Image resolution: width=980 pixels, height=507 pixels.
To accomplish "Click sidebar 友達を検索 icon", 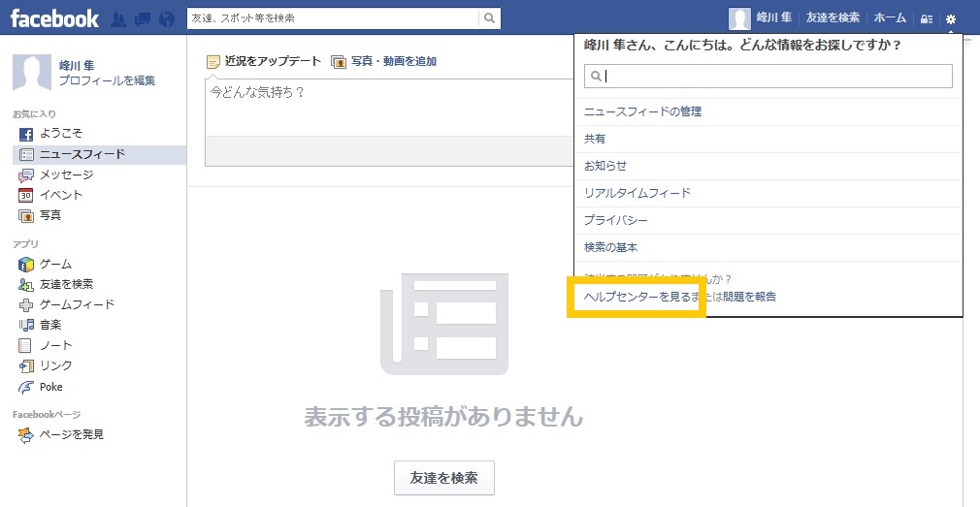I will (25, 285).
